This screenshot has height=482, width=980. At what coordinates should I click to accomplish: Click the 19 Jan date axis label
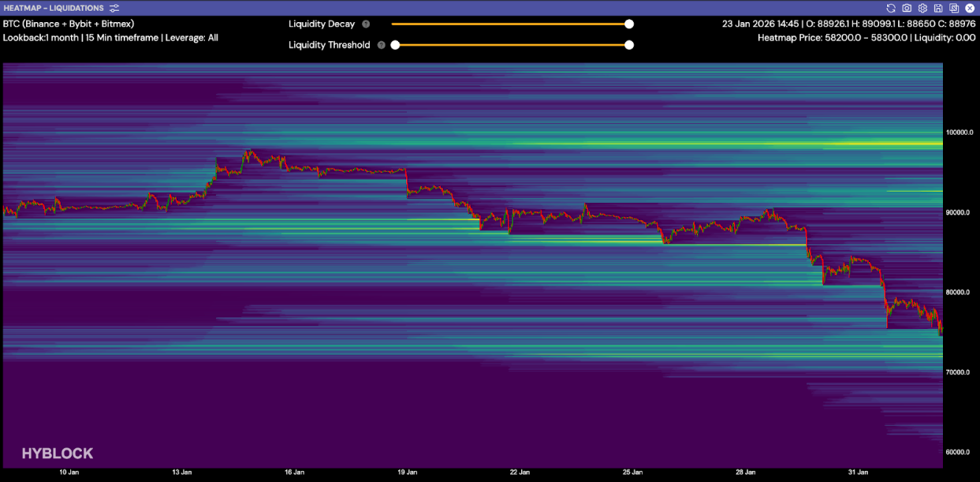(x=407, y=472)
